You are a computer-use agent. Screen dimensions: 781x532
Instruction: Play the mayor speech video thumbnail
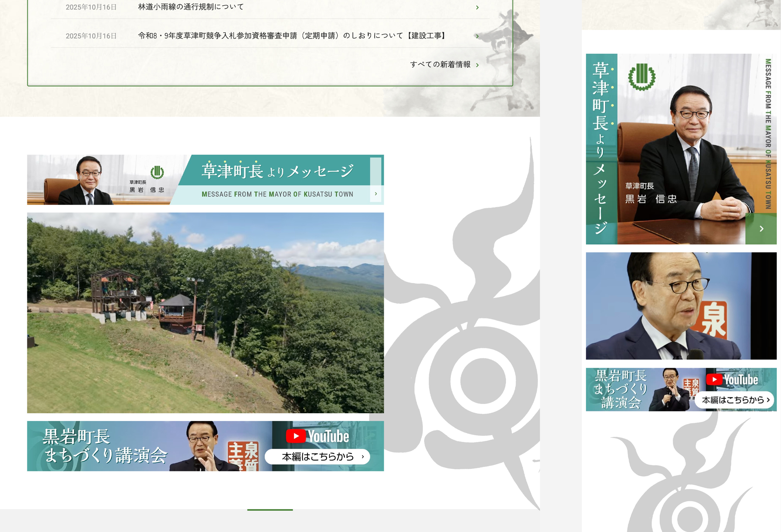pyautogui.click(x=681, y=306)
